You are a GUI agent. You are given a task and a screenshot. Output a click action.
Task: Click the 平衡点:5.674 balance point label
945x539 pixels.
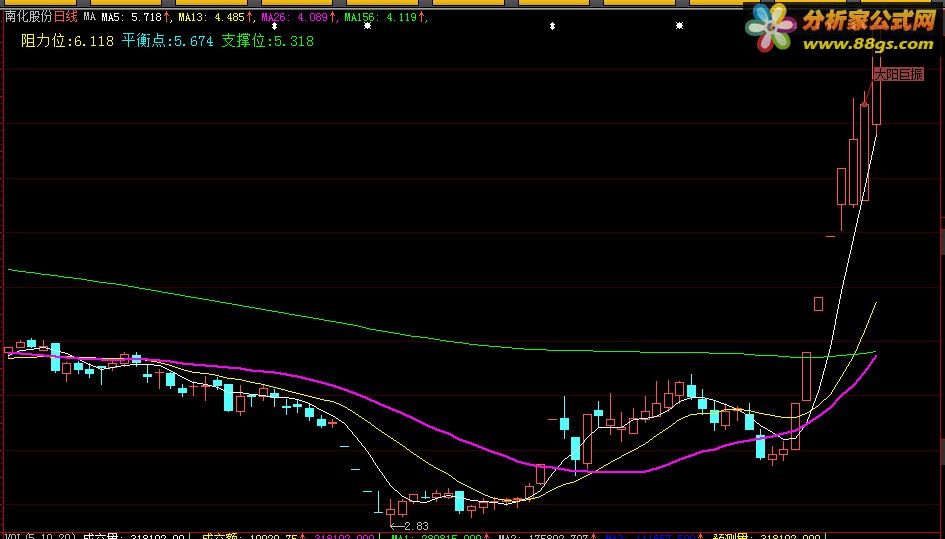168,41
